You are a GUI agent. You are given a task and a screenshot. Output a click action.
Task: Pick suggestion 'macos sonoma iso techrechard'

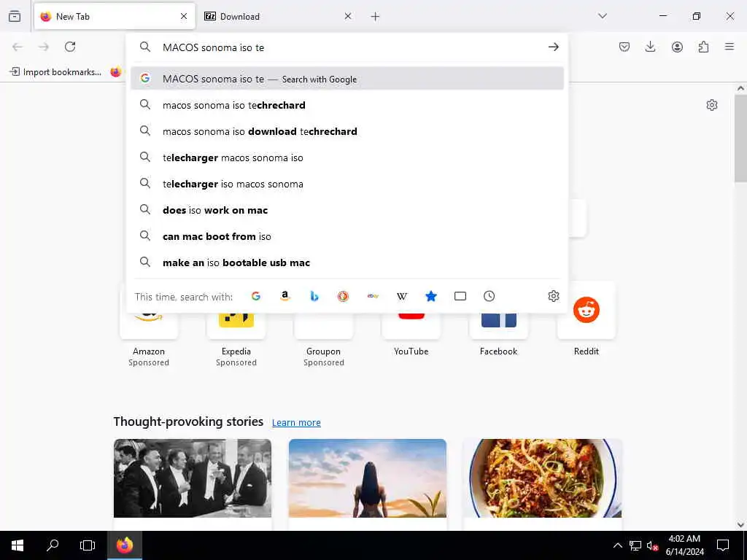347,105
